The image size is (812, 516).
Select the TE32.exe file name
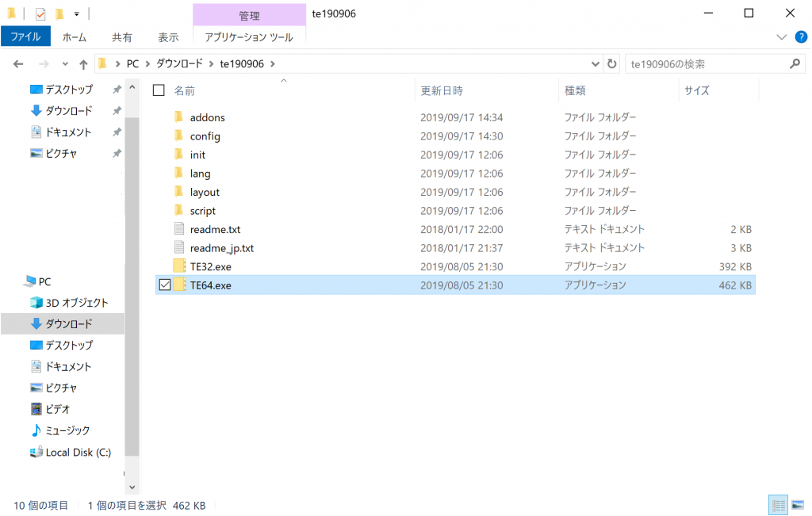pos(210,266)
